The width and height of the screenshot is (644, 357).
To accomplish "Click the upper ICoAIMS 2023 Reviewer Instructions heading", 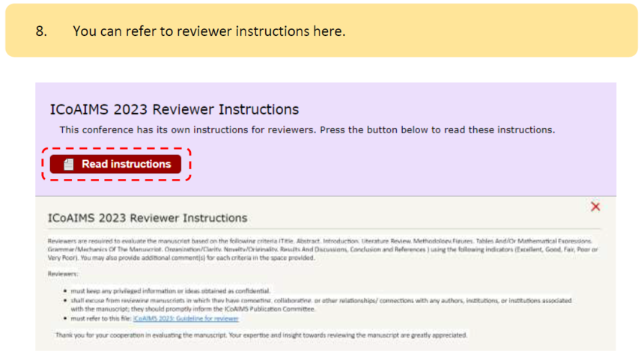I will [x=174, y=109].
